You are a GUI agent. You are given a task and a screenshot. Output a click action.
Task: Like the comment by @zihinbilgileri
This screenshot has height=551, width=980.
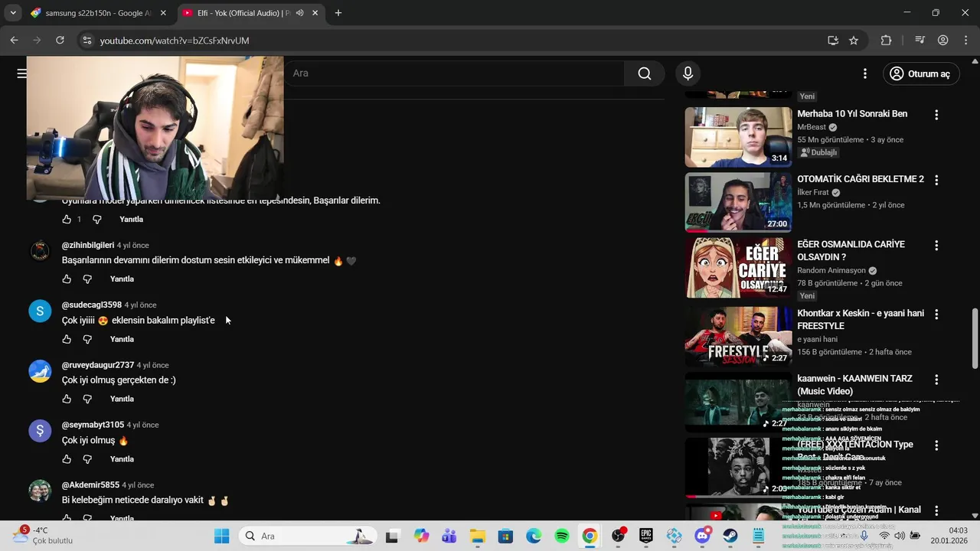pos(67,279)
